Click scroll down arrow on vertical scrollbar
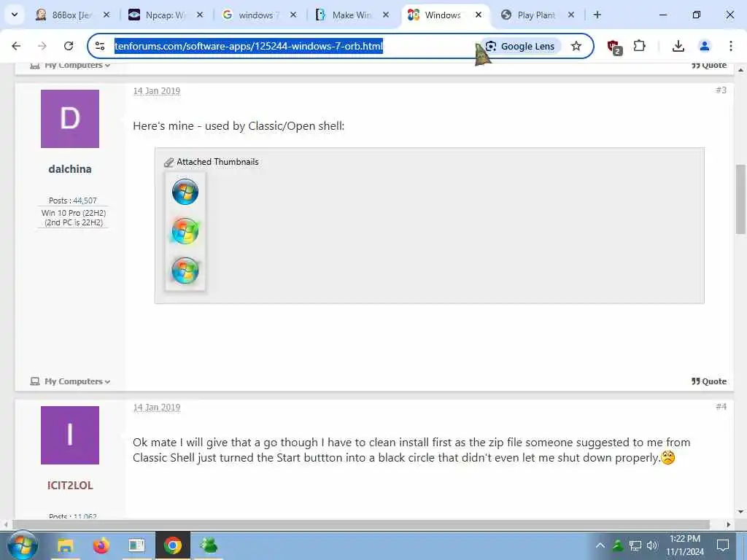 click(740, 512)
